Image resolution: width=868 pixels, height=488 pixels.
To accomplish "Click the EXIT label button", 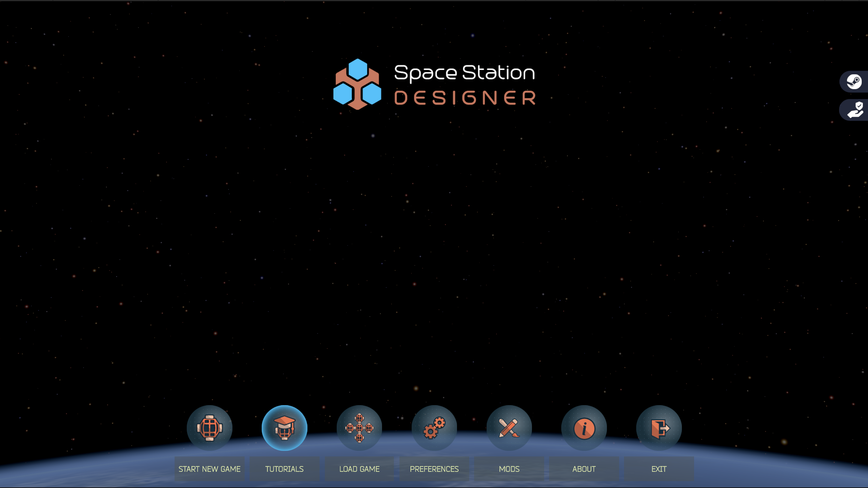I will click(659, 469).
